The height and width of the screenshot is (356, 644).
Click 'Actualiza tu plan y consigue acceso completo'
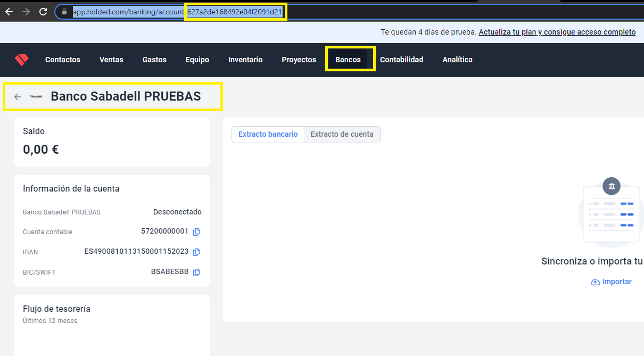(x=557, y=32)
